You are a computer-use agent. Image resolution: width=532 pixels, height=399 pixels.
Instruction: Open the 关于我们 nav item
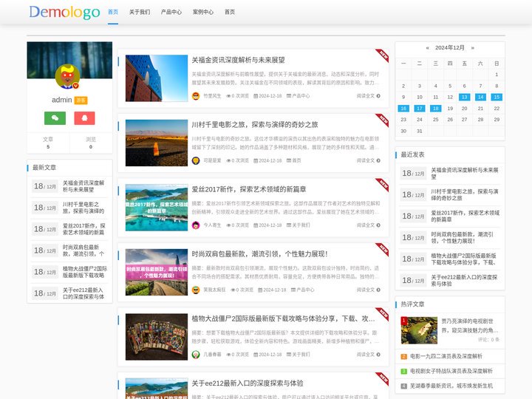tap(140, 12)
